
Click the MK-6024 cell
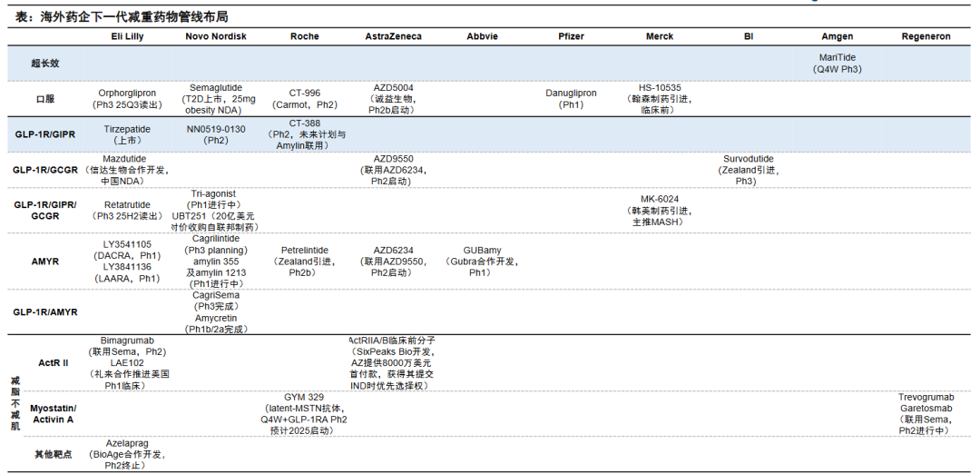(660, 211)
